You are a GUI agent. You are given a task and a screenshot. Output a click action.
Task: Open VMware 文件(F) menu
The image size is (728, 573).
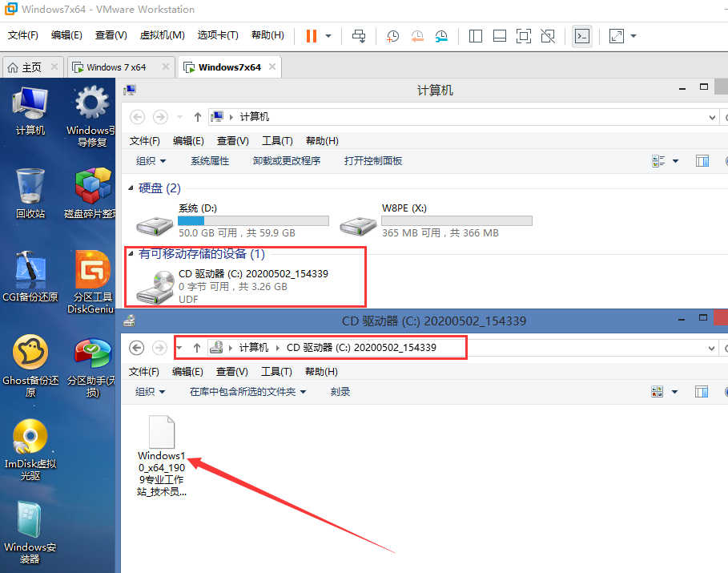(x=22, y=35)
